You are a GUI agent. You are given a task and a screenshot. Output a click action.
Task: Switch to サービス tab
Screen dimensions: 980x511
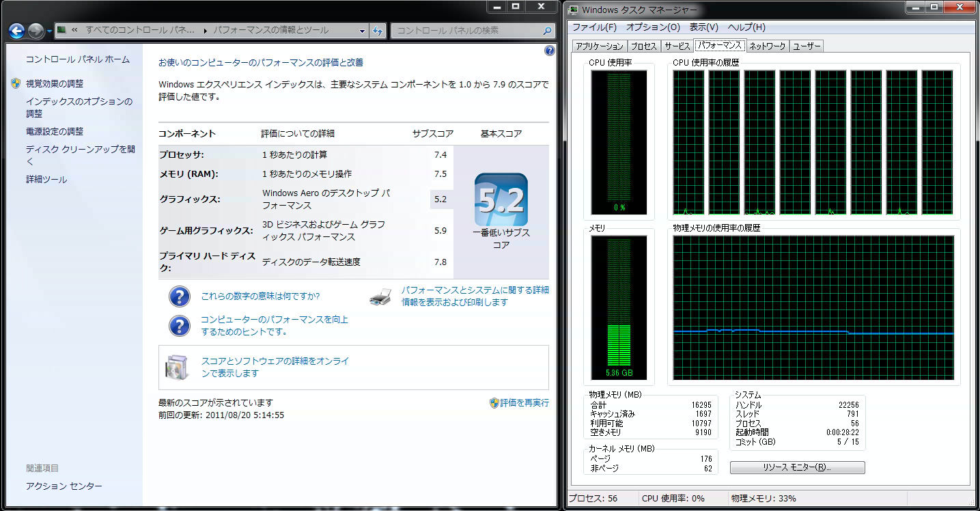677,46
